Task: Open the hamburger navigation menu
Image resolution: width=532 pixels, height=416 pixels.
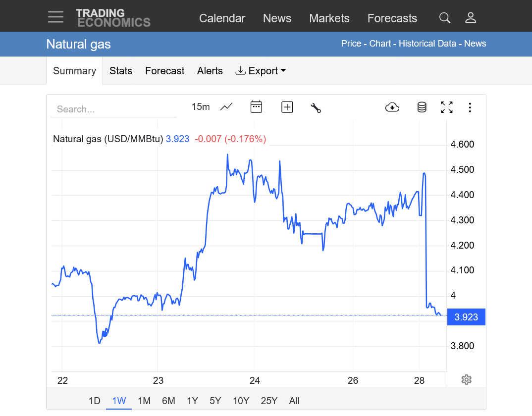Action: pos(55,17)
